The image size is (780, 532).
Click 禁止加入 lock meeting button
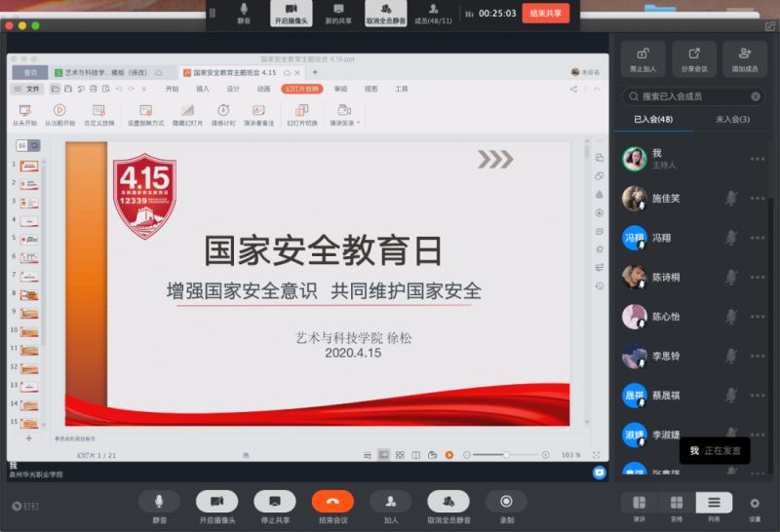(x=643, y=59)
